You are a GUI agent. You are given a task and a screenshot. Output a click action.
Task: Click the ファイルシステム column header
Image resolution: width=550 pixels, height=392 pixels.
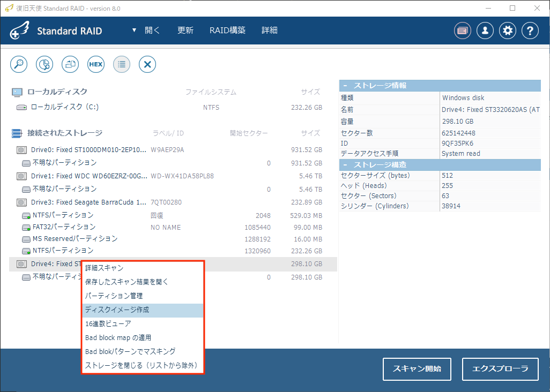[x=211, y=92]
